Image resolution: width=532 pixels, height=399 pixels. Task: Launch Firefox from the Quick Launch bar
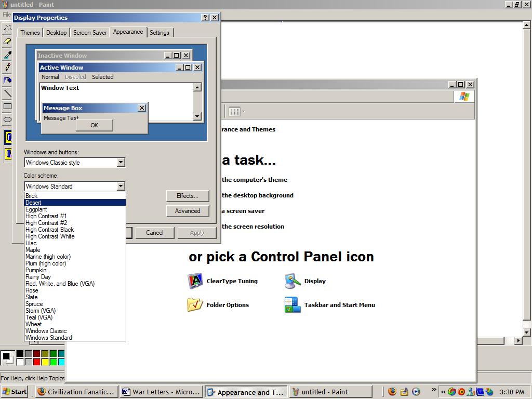click(x=392, y=392)
